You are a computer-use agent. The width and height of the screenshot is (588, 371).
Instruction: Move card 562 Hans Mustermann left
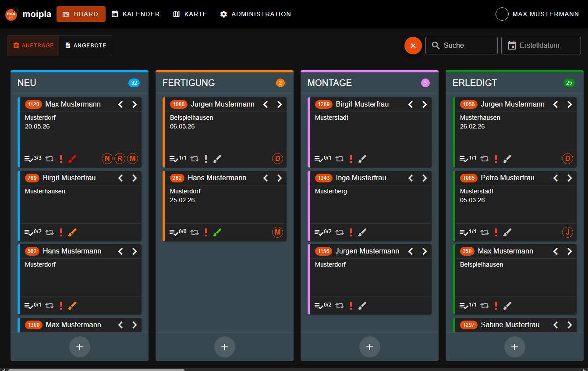coord(120,251)
